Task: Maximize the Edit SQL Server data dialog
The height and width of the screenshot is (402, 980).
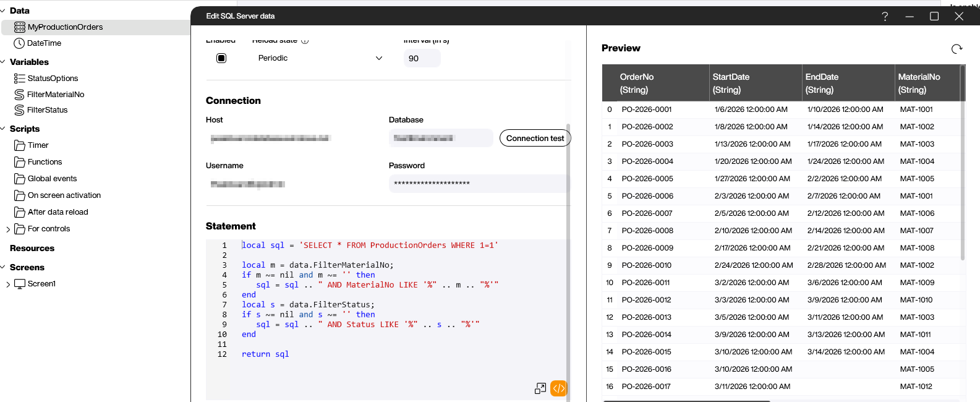Action: coord(934,16)
